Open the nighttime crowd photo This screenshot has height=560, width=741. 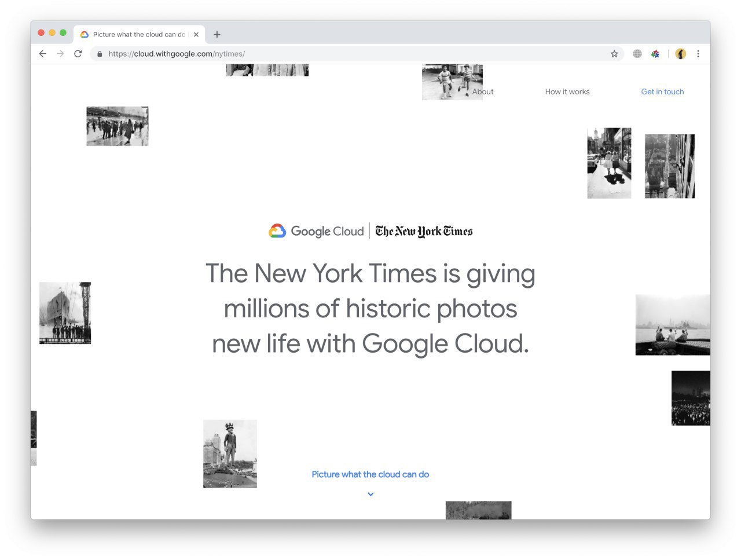[691, 398]
